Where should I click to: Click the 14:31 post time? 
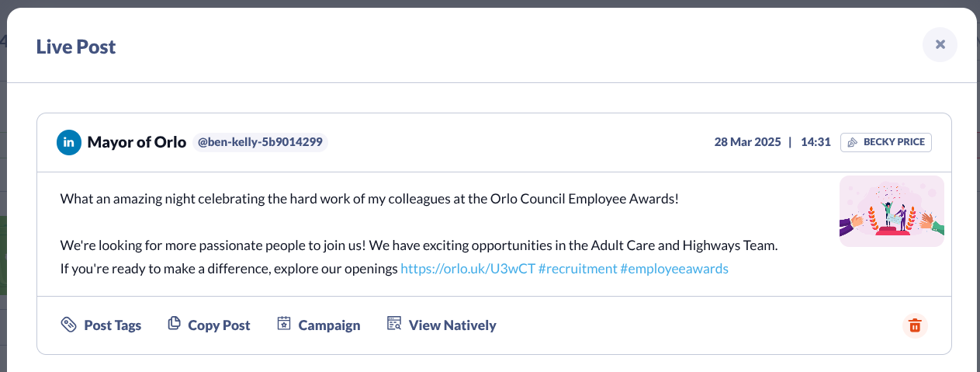(816, 142)
